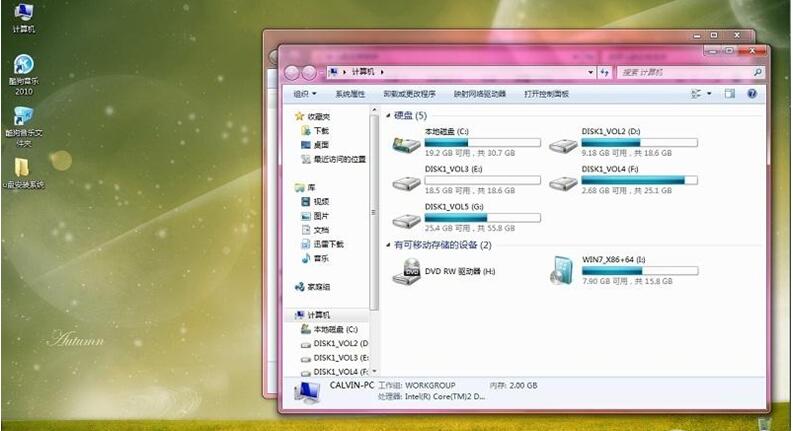Viewport: 793px width, 431px height.
Task: Collapse the 硬盘 (5) group
Action: click(388, 116)
